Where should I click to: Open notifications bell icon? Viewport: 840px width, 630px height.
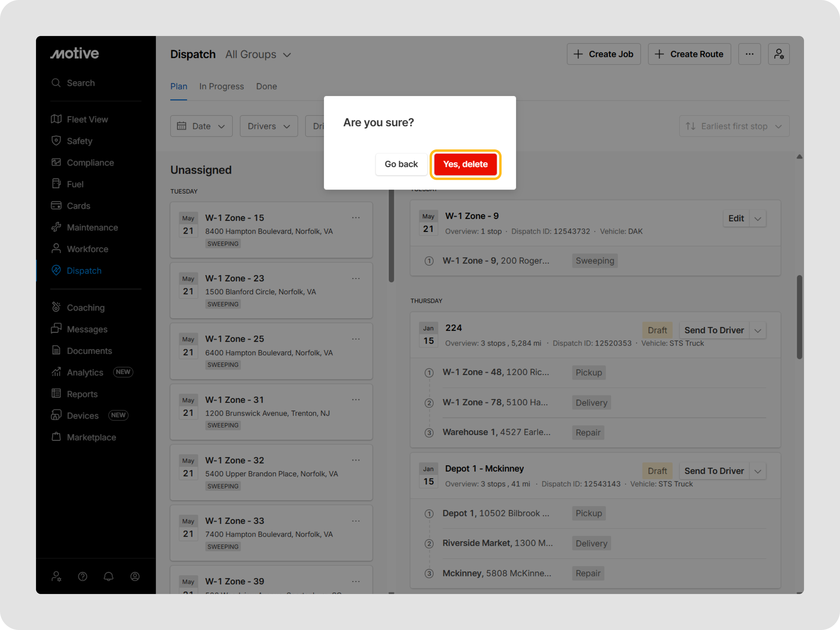[x=109, y=577]
